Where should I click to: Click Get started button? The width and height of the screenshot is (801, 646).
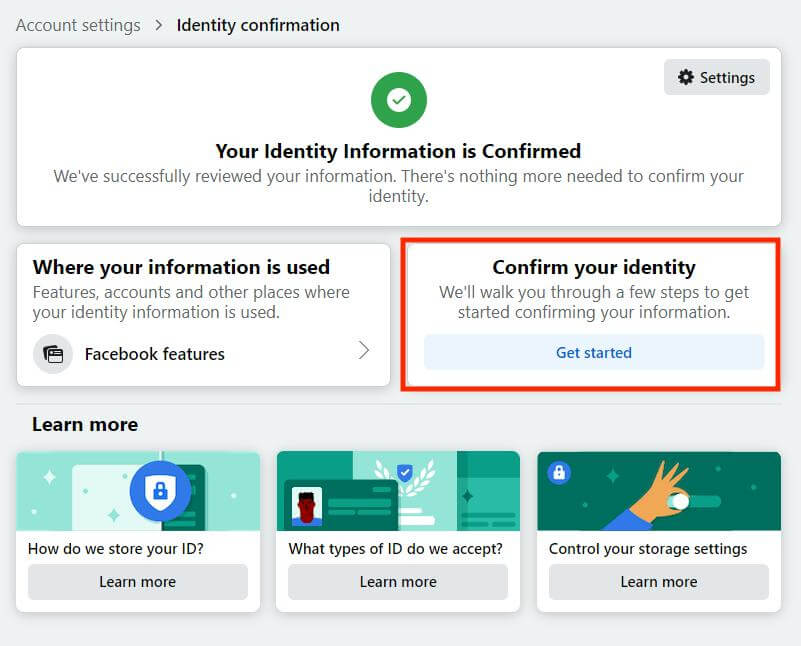[594, 352]
